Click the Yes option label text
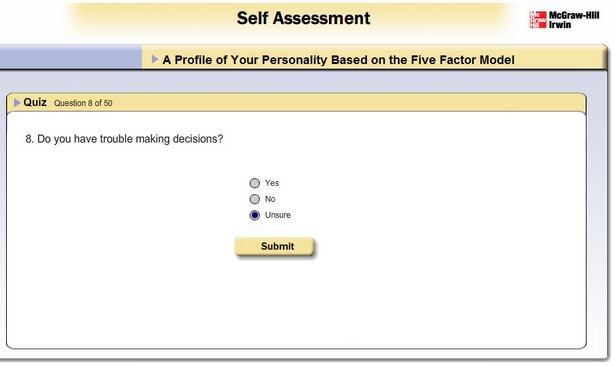Screen dimensions: 615x366 [x=272, y=183]
